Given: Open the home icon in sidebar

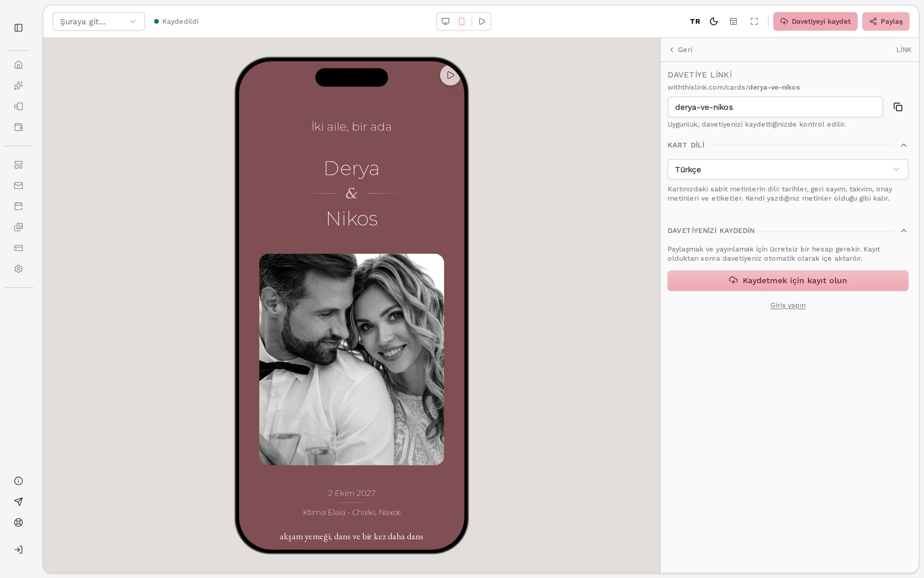Looking at the screenshot, I should [x=18, y=65].
